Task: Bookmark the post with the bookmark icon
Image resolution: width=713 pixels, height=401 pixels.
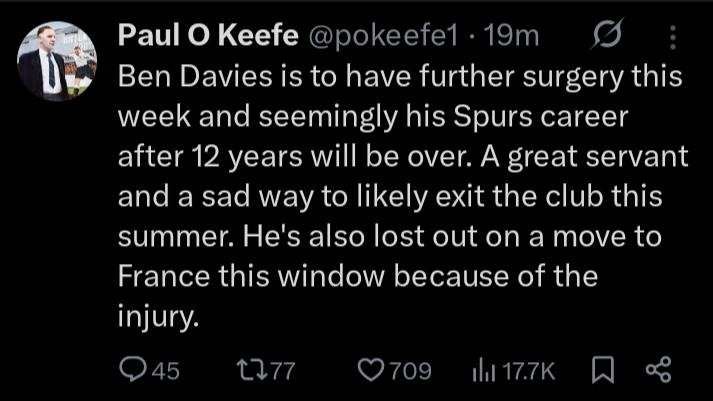Action: [603, 371]
